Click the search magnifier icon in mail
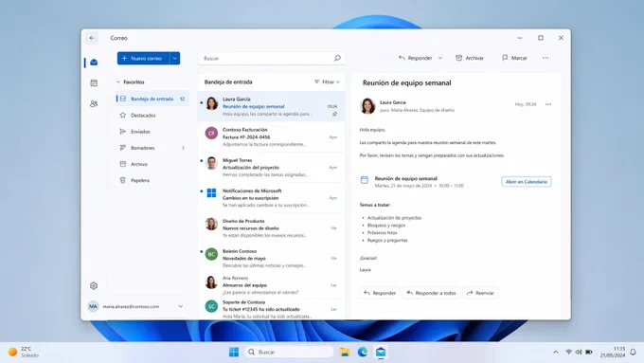Screen dimensions: 644x363 tap(337, 59)
